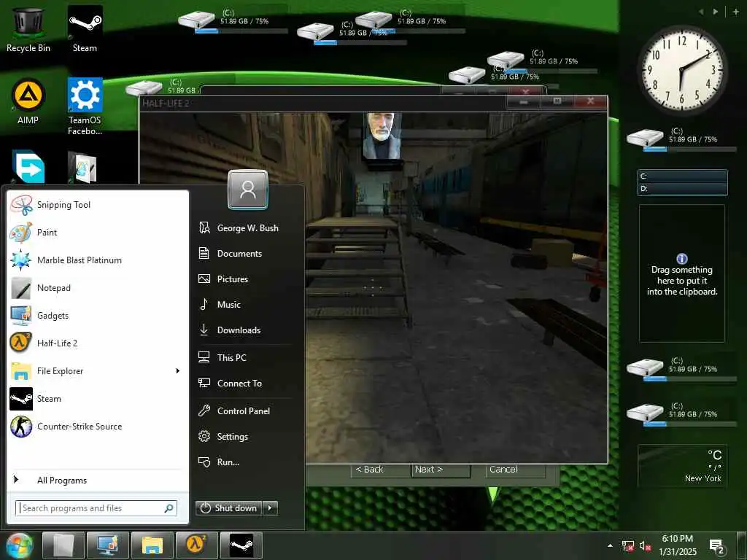
Task: Click the taskbar date and time
Action: click(678, 545)
